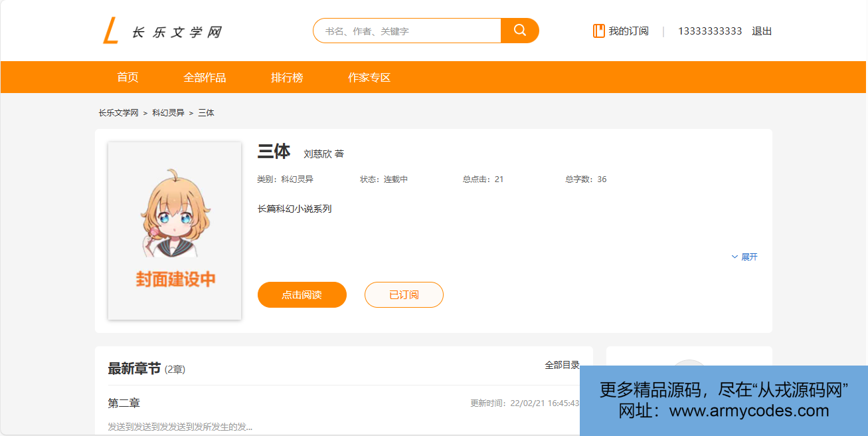Click the orange search magnifier button
Screen dimensions: 868x436
[520, 31]
